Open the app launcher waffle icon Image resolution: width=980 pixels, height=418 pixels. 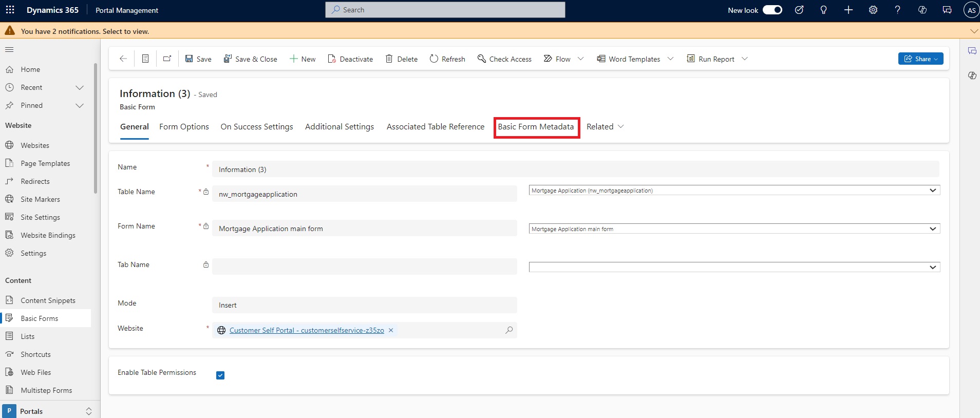point(10,10)
